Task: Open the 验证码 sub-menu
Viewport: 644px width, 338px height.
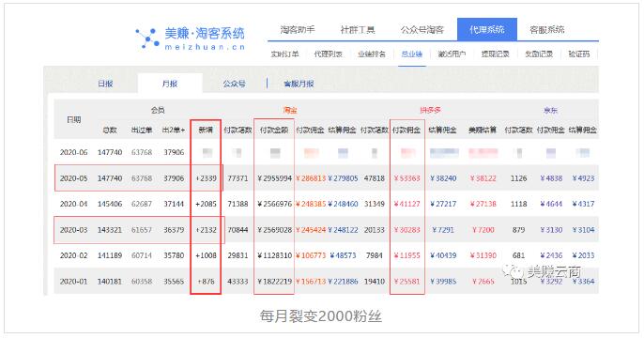Action: (578, 54)
